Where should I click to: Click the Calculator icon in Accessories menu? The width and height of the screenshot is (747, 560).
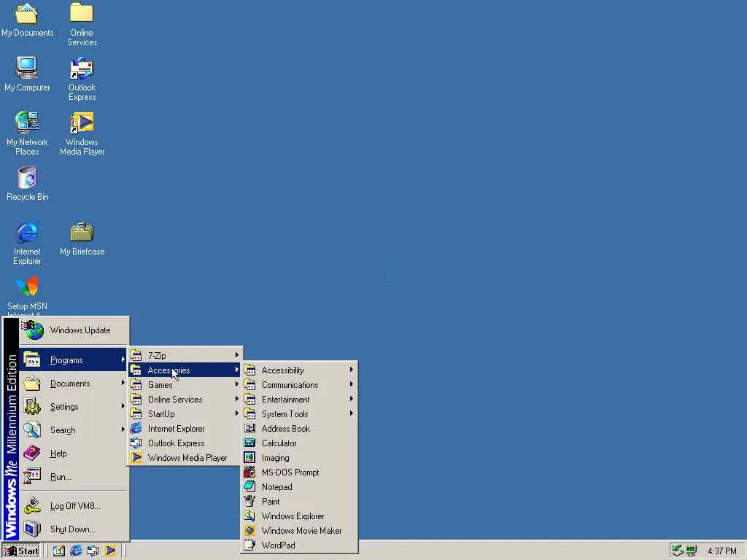coord(249,443)
